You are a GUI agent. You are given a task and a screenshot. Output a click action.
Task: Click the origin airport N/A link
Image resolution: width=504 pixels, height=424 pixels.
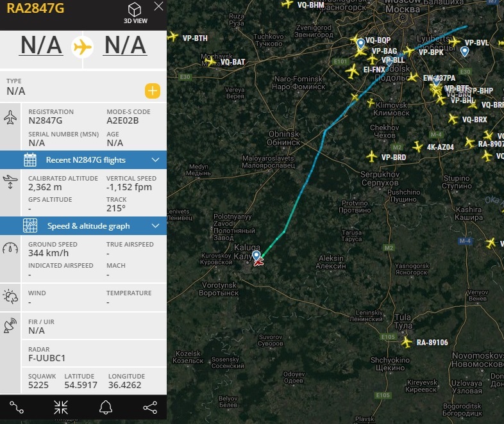pyautogui.click(x=41, y=46)
